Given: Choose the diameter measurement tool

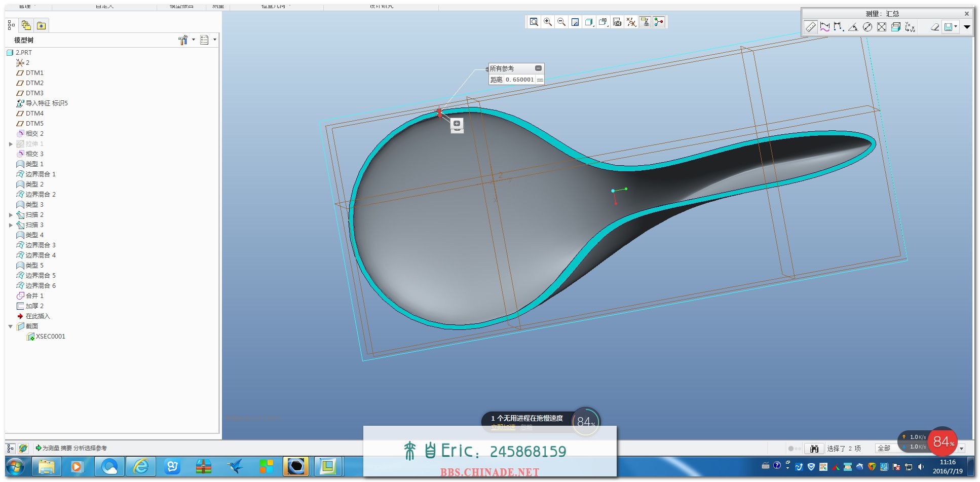Looking at the screenshot, I should [x=868, y=27].
